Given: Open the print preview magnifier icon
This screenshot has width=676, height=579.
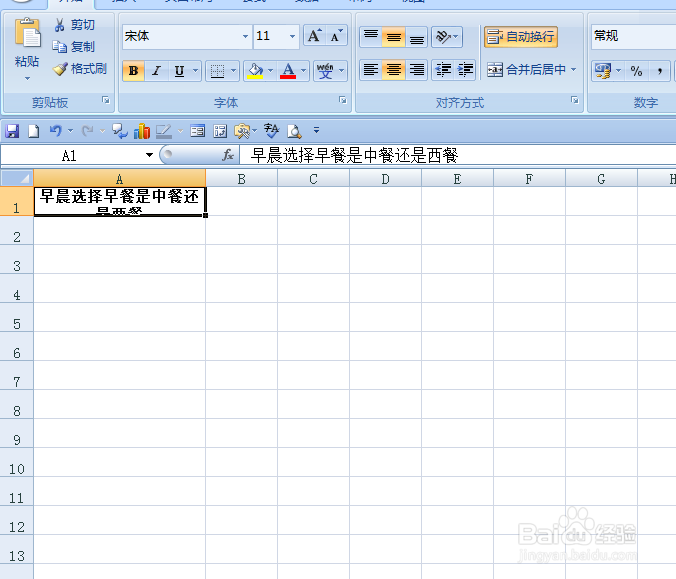Looking at the screenshot, I should coord(294,131).
